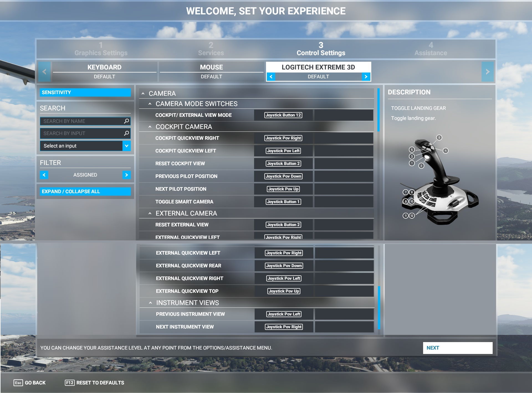Image resolution: width=532 pixels, height=393 pixels.
Task: Go to step 2 Services
Action: point(211,49)
